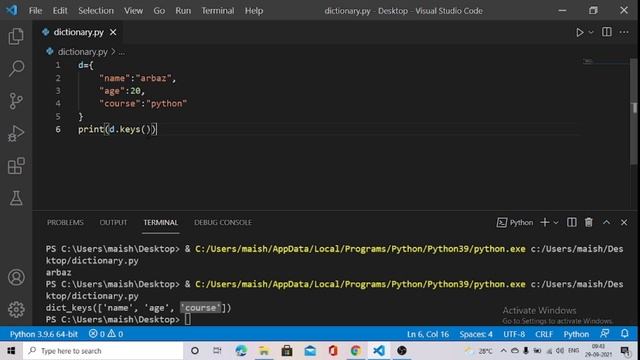This screenshot has height=360, width=640.
Task: Click highlighted 'course' in terminal output
Action: tap(201, 308)
